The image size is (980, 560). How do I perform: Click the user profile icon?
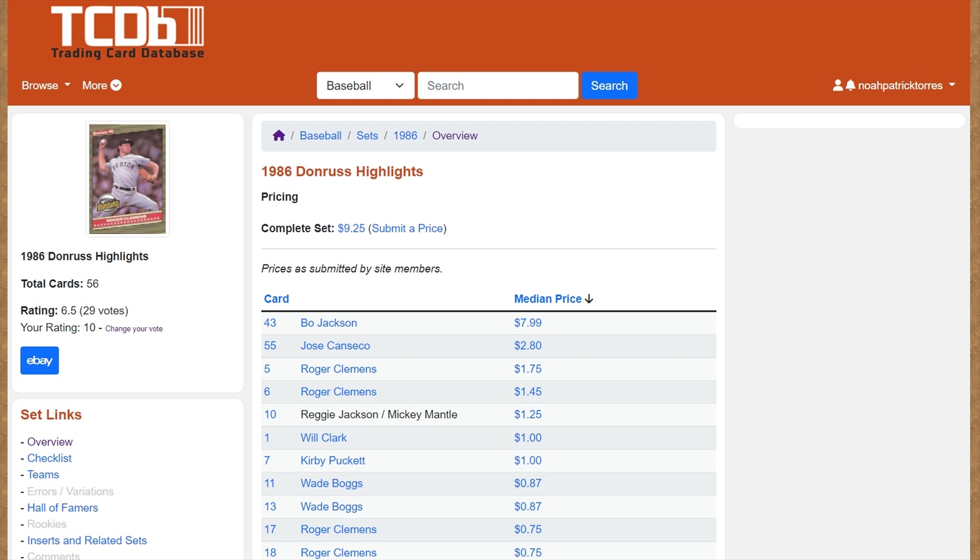838,85
